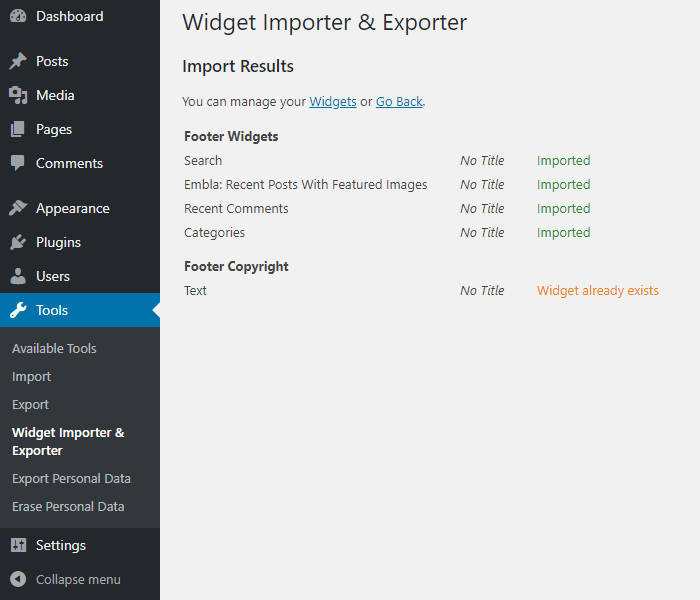The width and height of the screenshot is (700, 600).
Task: Click the Media camera-and-music icon
Action: point(18,95)
